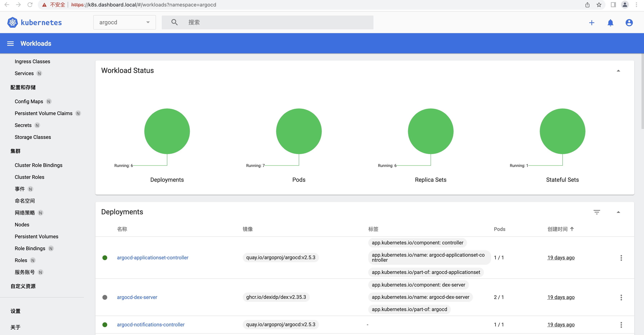This screenshot has width=644, height=335.
Task: Open Ingress Classes in sidebar
Action: pos(32,61)
